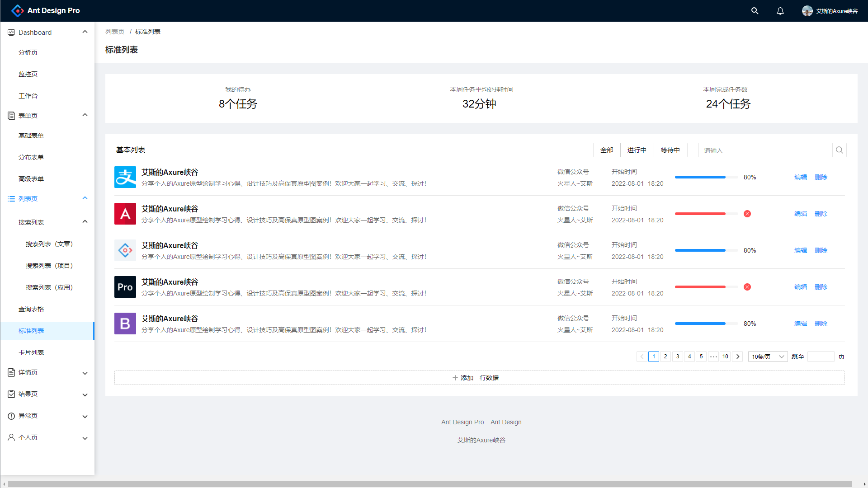Select the 等待中 filter option
Viewport: 868px width, 488px height.
click(670, 150)
